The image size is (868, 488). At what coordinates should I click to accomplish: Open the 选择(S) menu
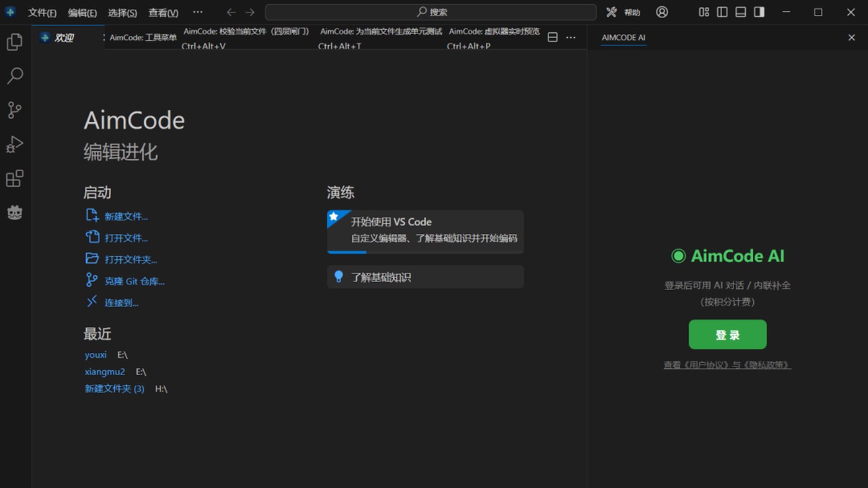click(x=122, y=12)
